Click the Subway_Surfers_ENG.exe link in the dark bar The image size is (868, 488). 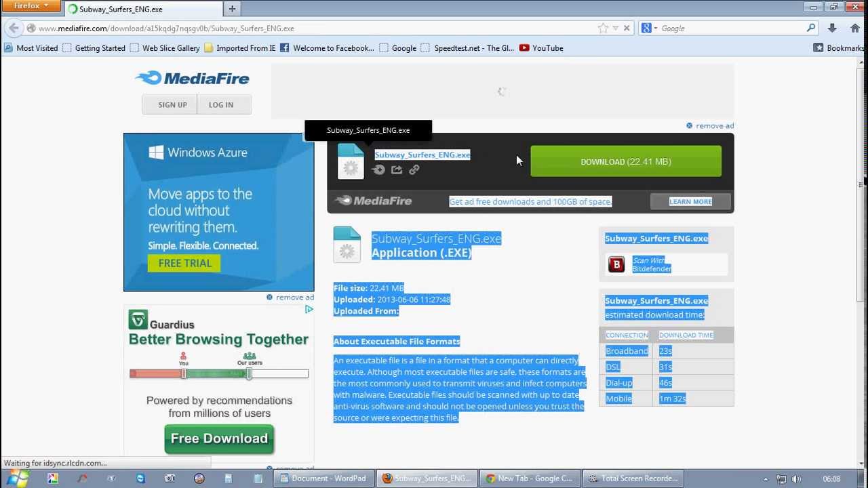[422, 155]
